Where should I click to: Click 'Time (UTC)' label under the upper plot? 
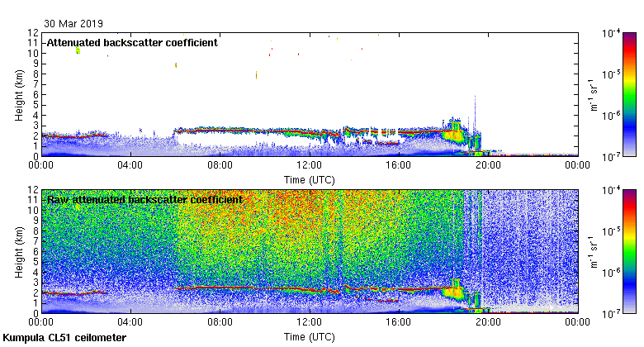[310, 180]
